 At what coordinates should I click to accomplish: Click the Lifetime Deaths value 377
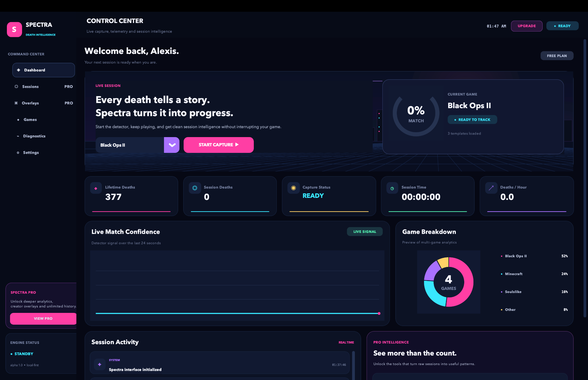(x=113, y=197)
